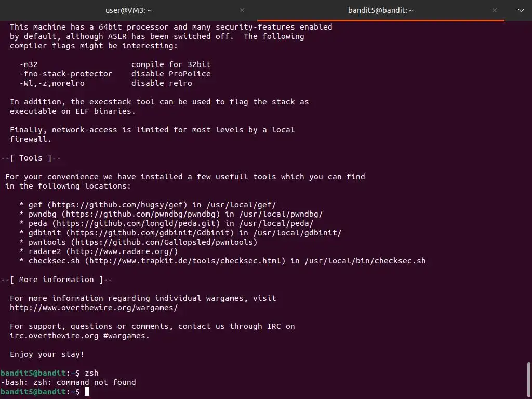Close the user@VM3 tab
The width and height of the screenshot is (532, 399).
pyautogui.click(x=242, y=10)
